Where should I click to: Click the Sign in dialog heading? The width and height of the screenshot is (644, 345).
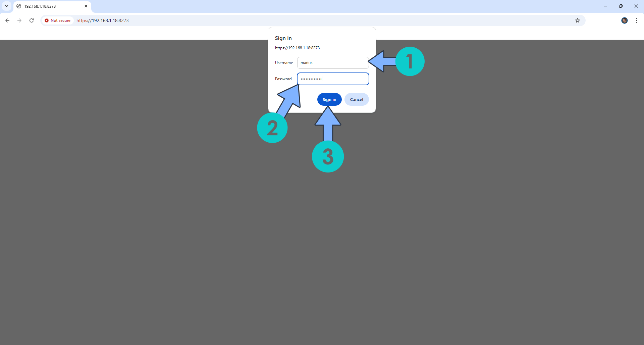(x=283, y=38)
